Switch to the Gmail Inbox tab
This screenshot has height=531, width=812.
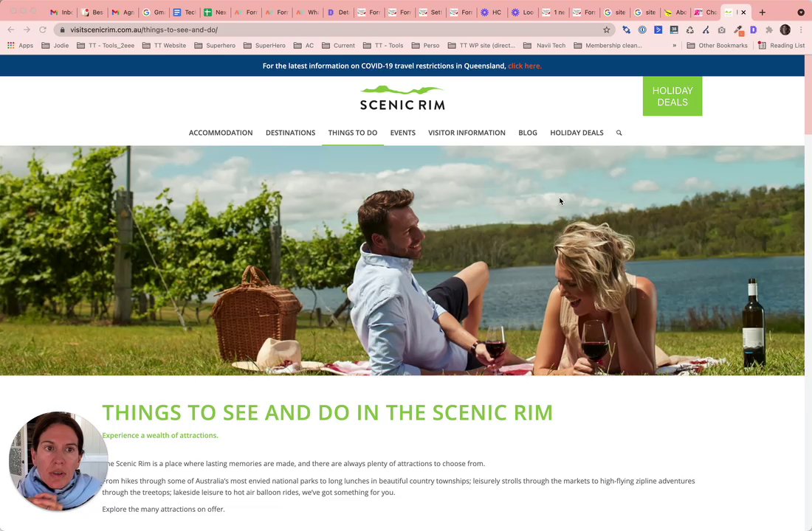61,12
